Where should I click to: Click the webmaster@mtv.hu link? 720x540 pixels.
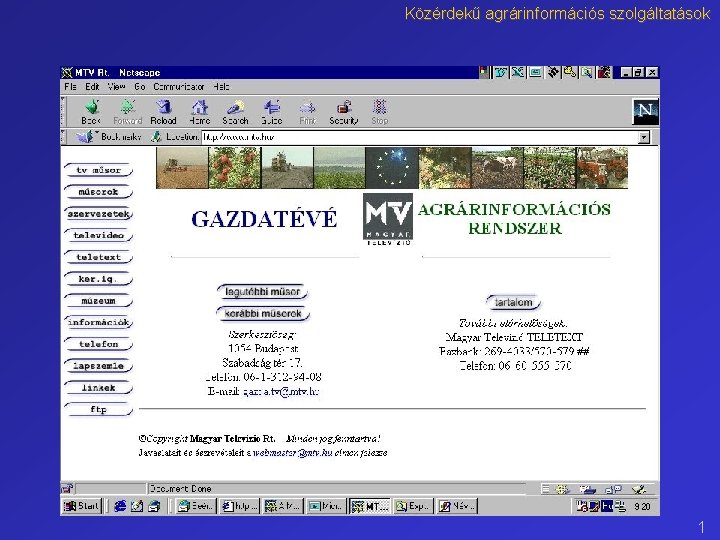[292, 453]
